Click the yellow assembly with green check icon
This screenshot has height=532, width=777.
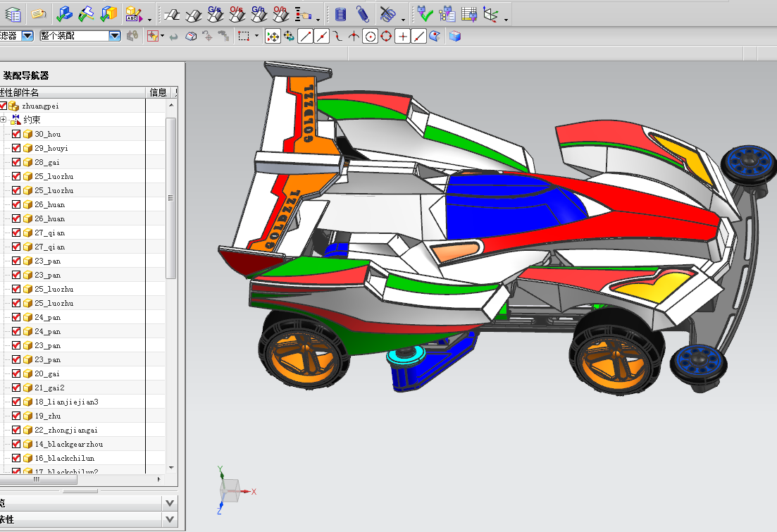click(x=108, y=14)
